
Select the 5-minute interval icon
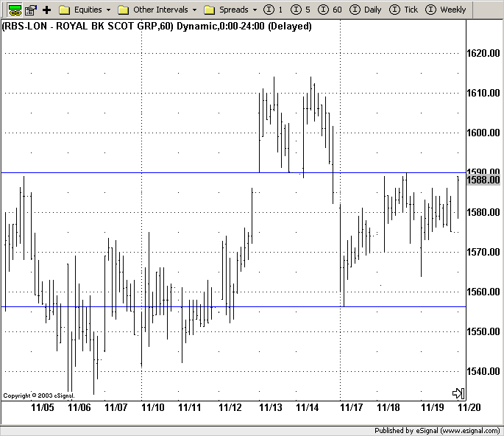pyautogui.click(x=296, y=10)
